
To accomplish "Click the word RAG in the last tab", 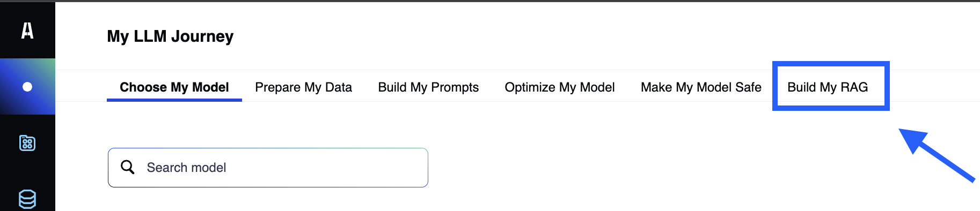I will (854, 87).
